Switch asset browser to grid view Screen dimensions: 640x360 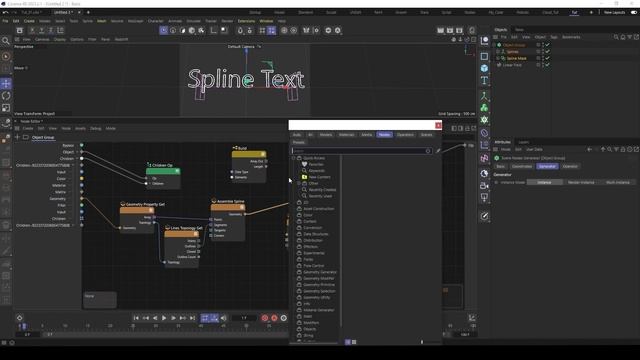[x=354, y=342]
